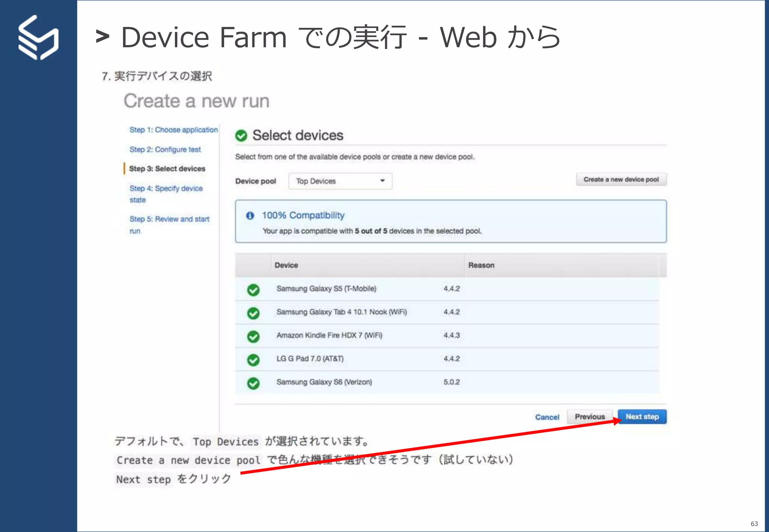Click the Device pool label
769x532 pixels.
pos(256,181)
